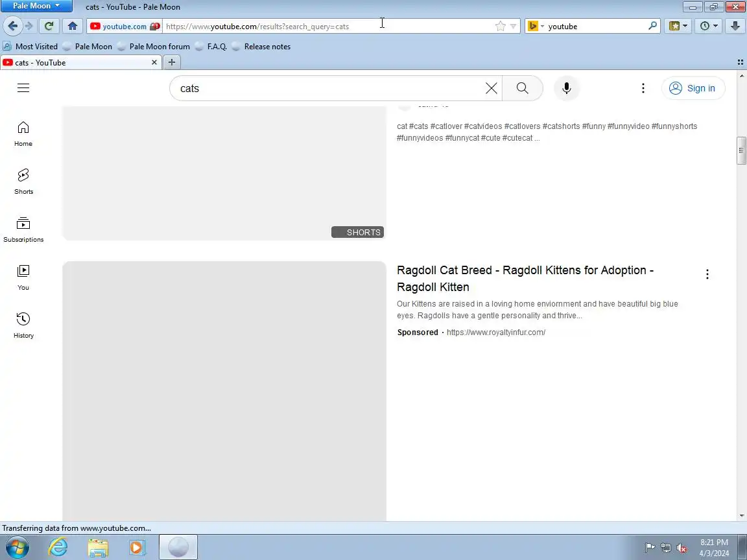Viewport: 747px width, 560px height.
Task: Click site identity youtube.com button
Action: [124, 26]
